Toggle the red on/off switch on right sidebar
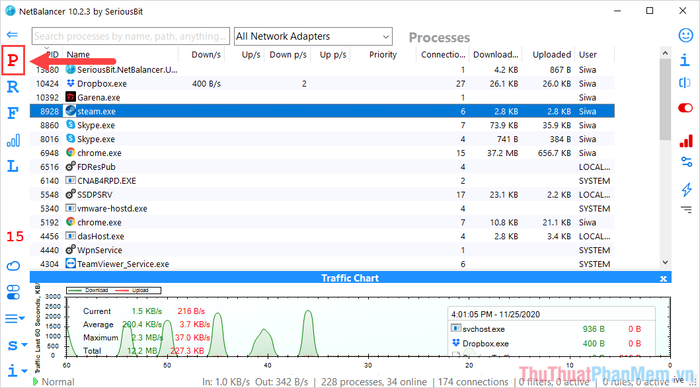Image resolution: width=700 pixels, height=388 pixels. (685, 108)
